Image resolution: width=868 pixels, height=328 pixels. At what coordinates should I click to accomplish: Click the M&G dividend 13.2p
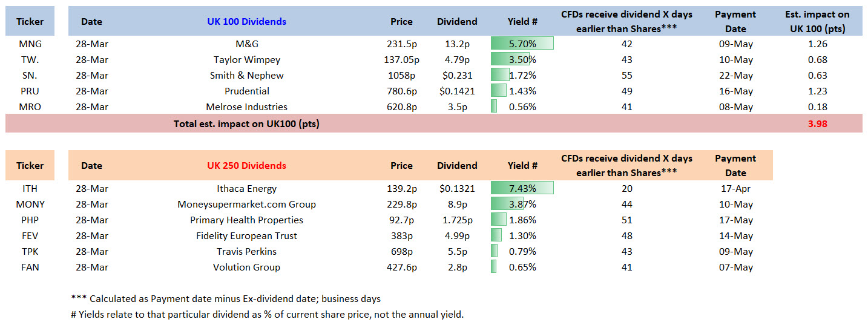tap(457, 44)
